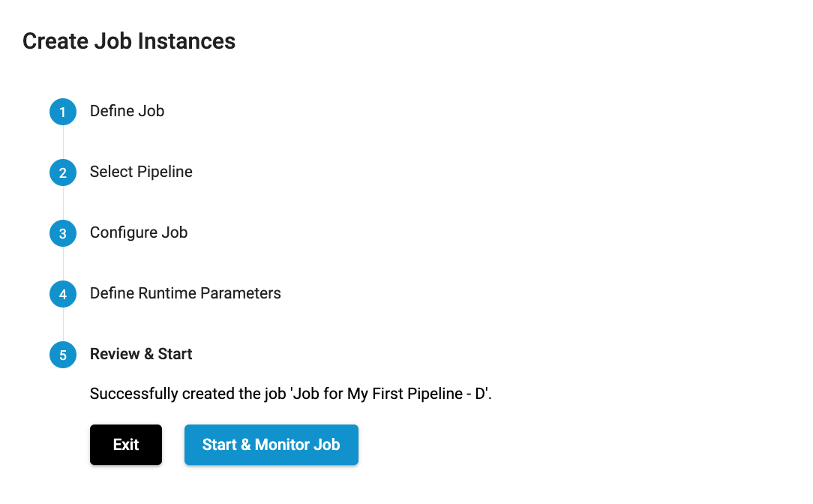Exit the job creation wizard

[x=125, y=444]
